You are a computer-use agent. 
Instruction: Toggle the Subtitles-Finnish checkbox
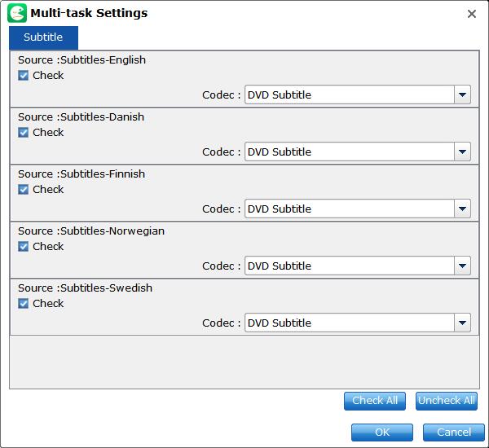[x=23, y=189]
